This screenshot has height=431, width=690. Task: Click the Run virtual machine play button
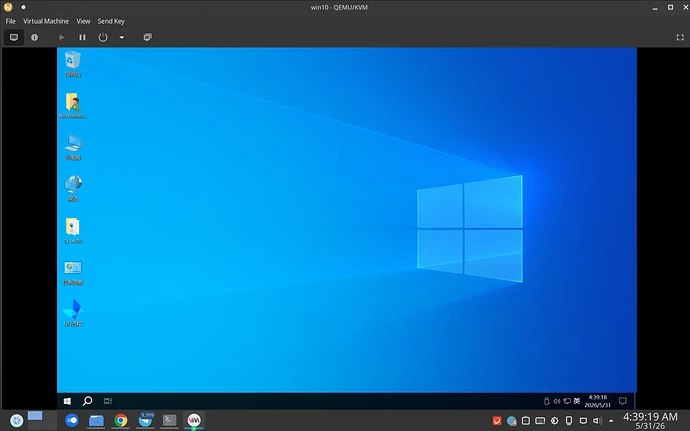pyautogui.click(x=62, y=37)
